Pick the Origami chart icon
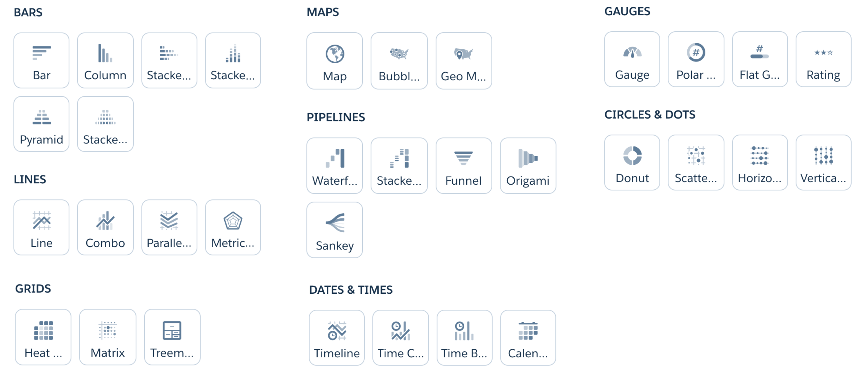 click(528, 165)
